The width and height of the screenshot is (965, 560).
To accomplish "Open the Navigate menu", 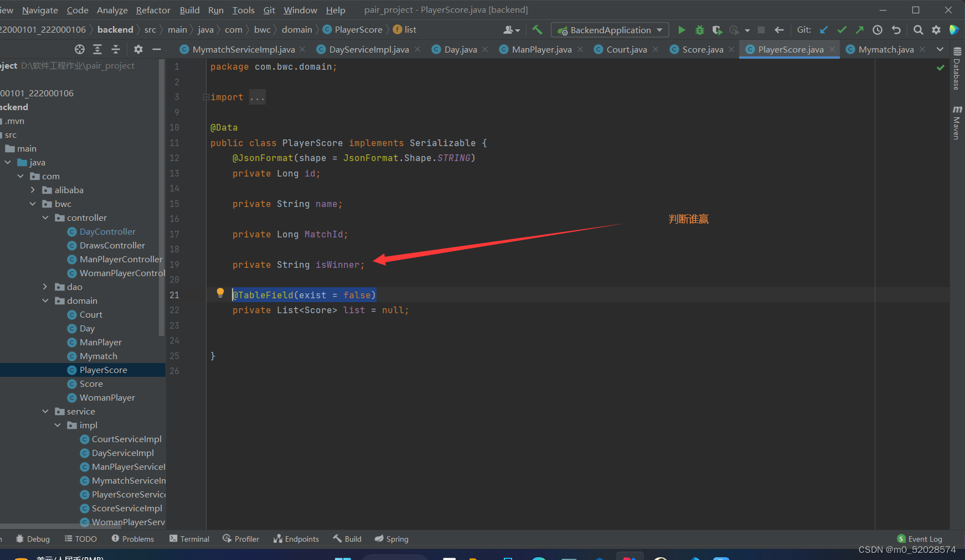I will coord(40,10).
